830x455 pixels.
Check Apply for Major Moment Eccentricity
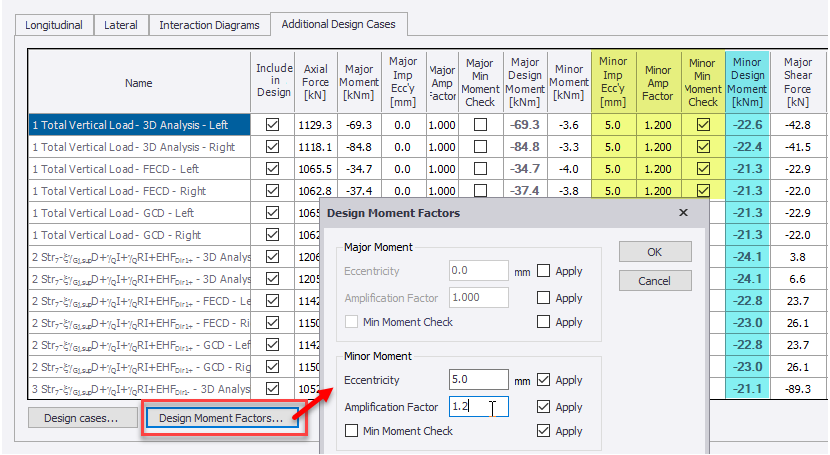(x=543, y=271)
